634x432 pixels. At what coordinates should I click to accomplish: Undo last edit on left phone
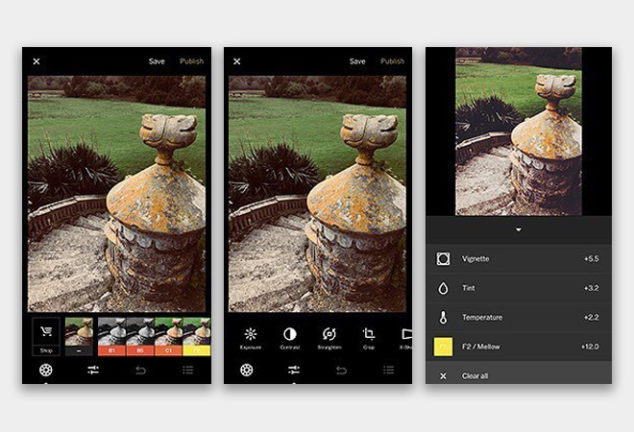coord(140,370)
